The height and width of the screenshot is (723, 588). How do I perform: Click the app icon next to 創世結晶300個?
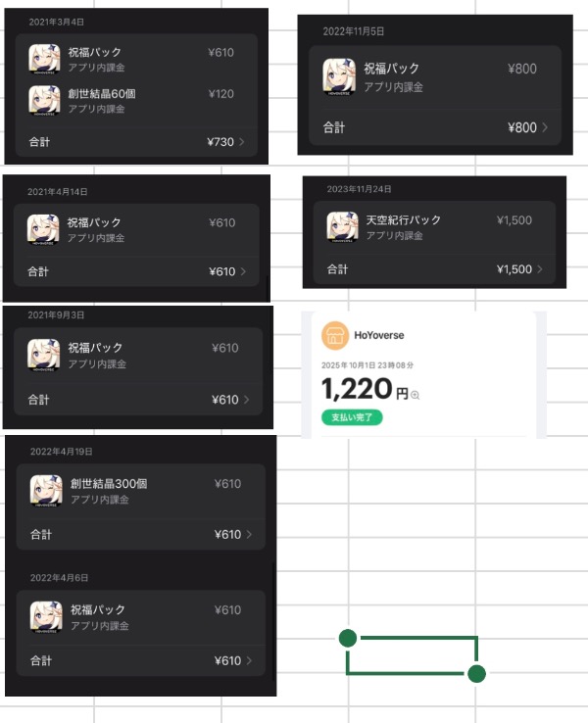pos(46,491)
